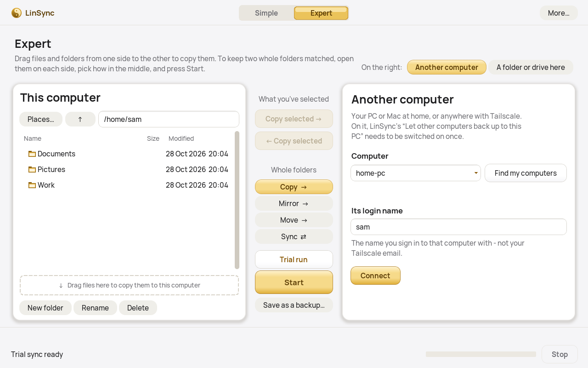Click the Copy selected → button
588x368 pixels.
[x=294, y=119]
